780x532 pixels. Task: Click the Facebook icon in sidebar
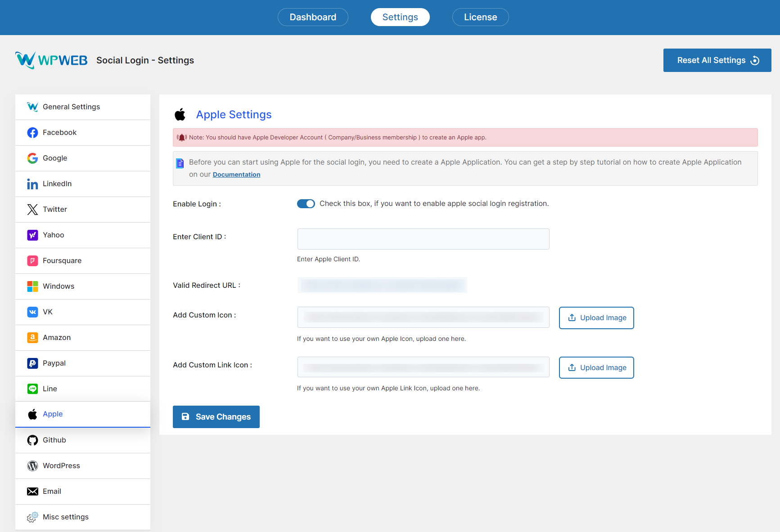click(32, 133)
